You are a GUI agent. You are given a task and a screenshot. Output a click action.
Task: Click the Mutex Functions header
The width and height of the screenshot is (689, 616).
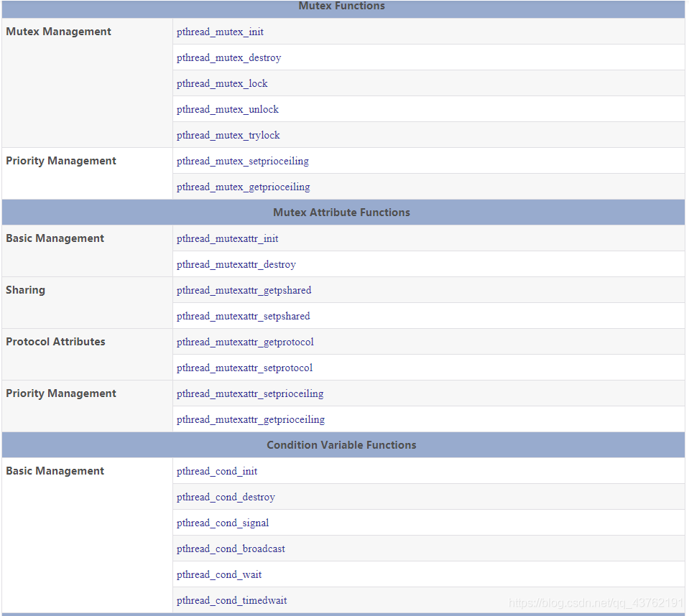coord(341,6)
